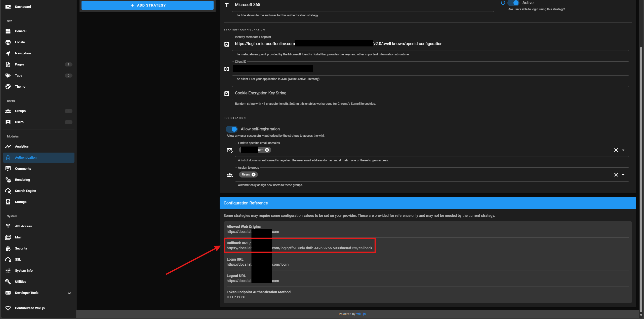
Task: Click the Identity Metadata Endpoint field
Action: (x=430, y=44)
